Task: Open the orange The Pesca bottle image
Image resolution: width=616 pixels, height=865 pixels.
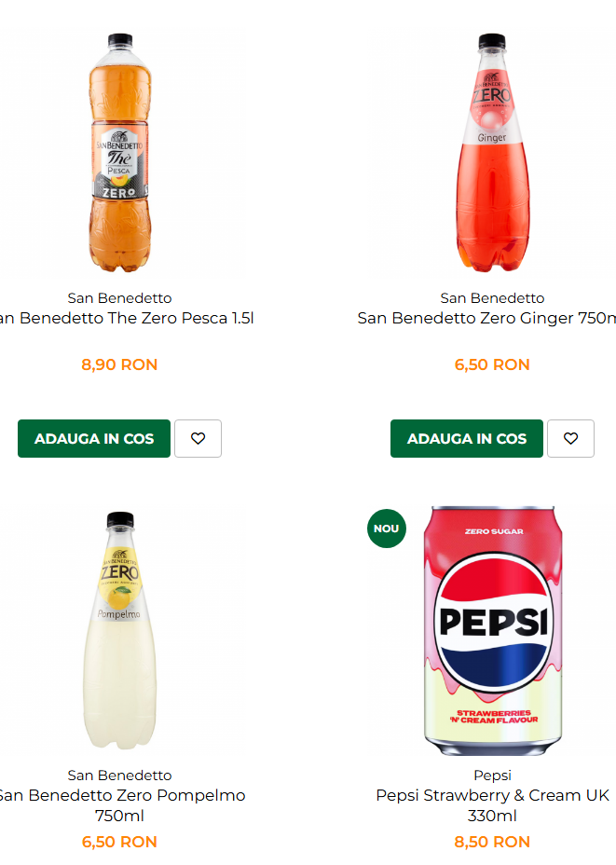Action: point(119,154)
